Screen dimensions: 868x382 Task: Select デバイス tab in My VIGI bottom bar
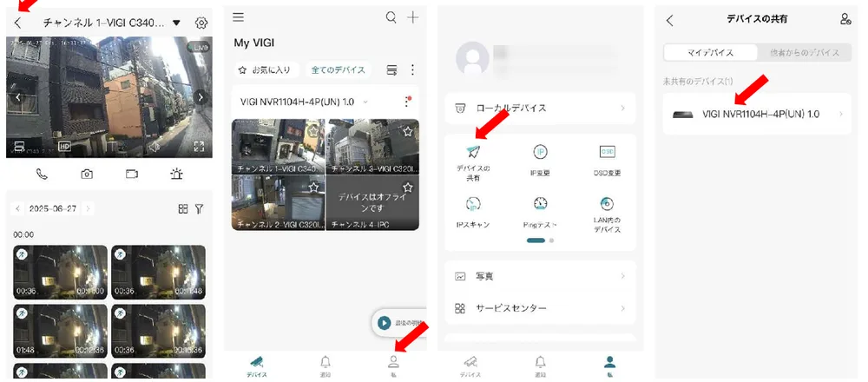click(x=256, y=366)
